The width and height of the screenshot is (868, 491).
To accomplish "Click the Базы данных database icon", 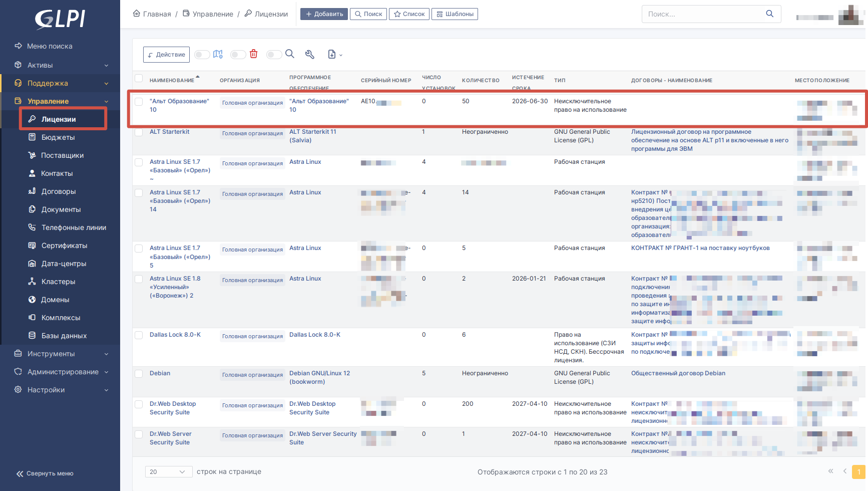I will pyautogui.click(x=32, y=336).
